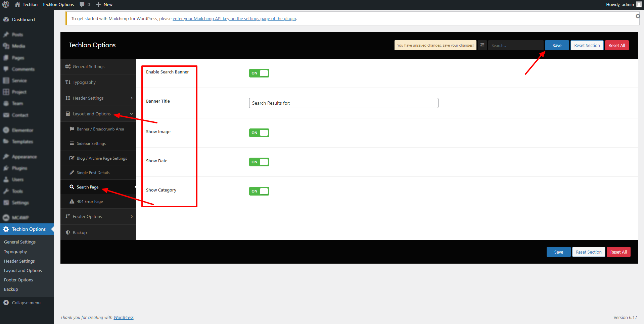Dismiss the Mailchimp notice with close icon

[638, 16]
